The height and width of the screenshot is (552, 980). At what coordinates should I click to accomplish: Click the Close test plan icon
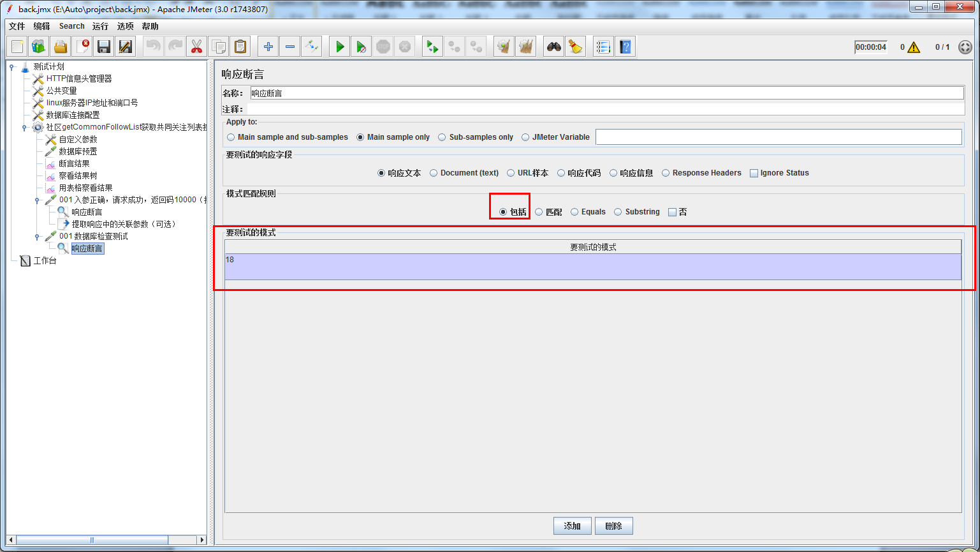point(82,47)
